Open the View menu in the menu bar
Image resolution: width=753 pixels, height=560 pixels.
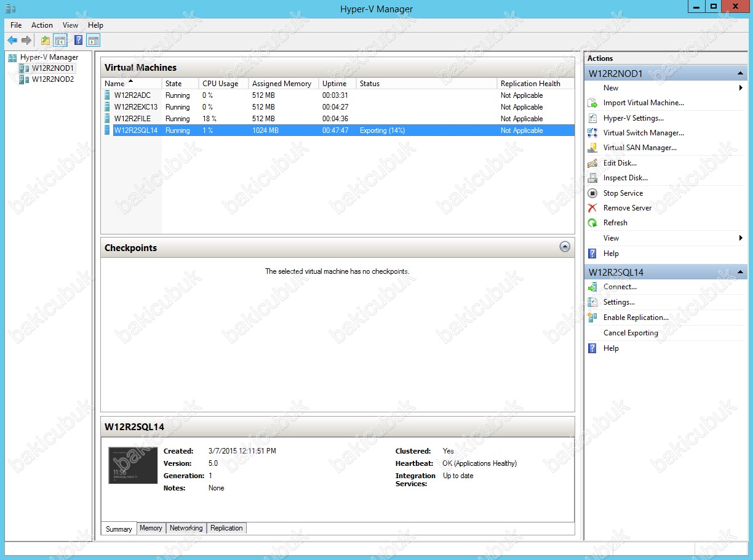tap(71, 25)
